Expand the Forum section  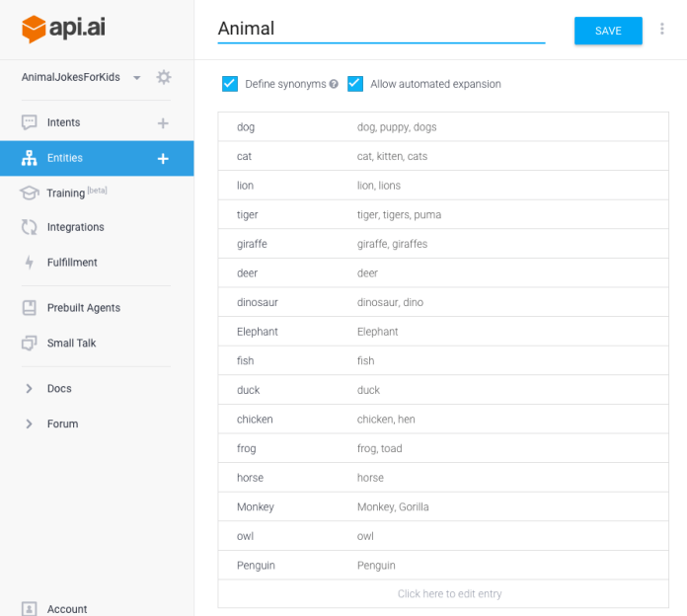30,424
